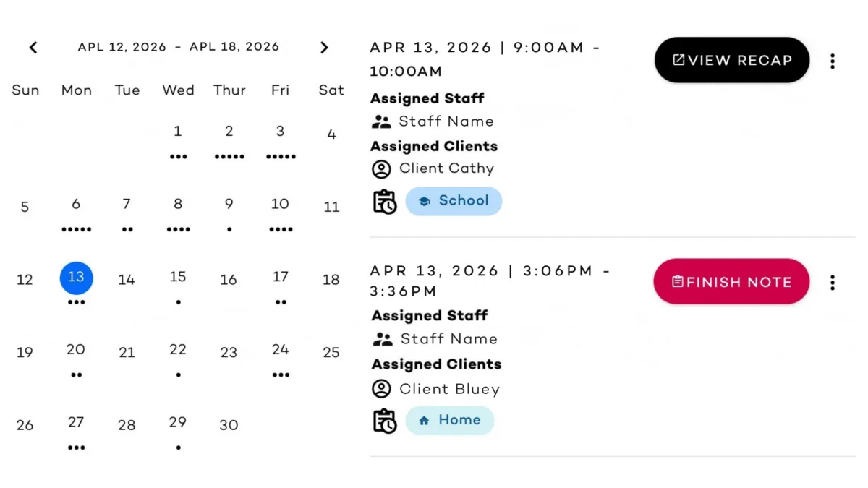
Task: Navigate to next week with the right arrow
Action: point(324,47)
